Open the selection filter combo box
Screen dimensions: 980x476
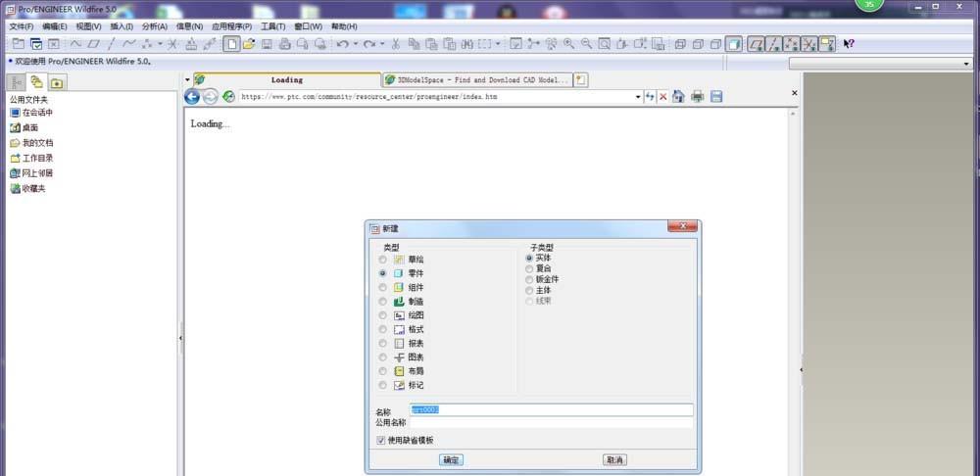[x=881, y=64]
